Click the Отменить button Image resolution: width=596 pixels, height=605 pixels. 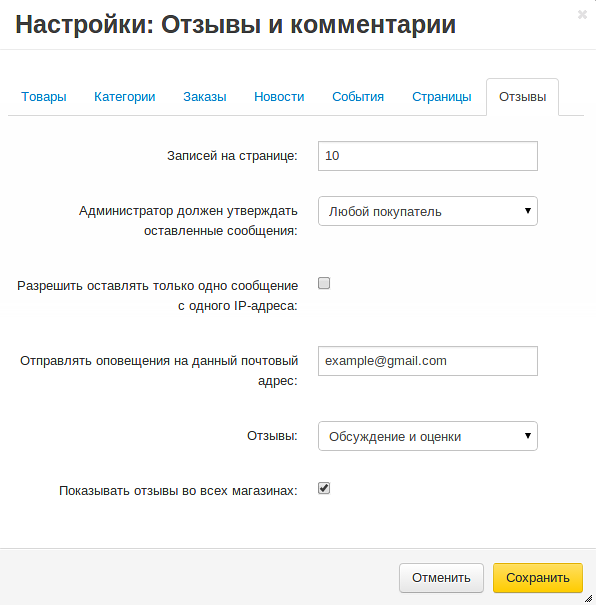pyautogui.click(x=441, y=578)
